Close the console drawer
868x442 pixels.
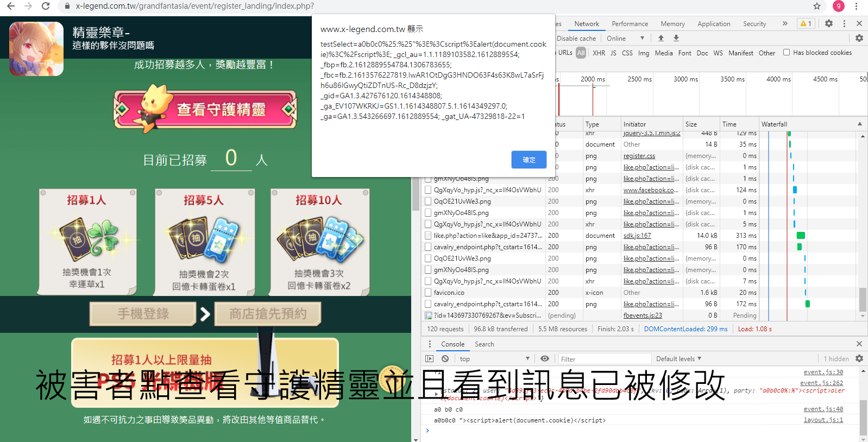[859, 344]
